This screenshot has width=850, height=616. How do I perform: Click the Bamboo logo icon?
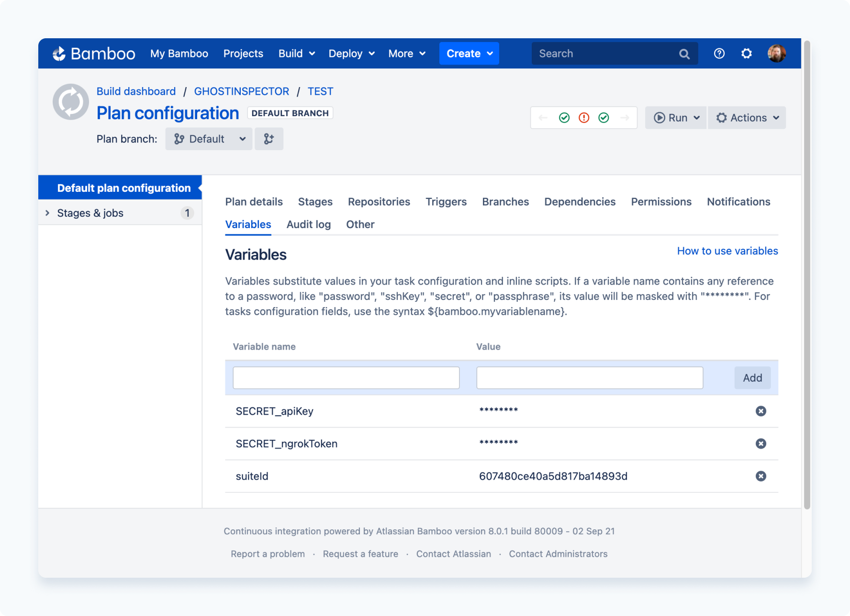coord(59,53)
